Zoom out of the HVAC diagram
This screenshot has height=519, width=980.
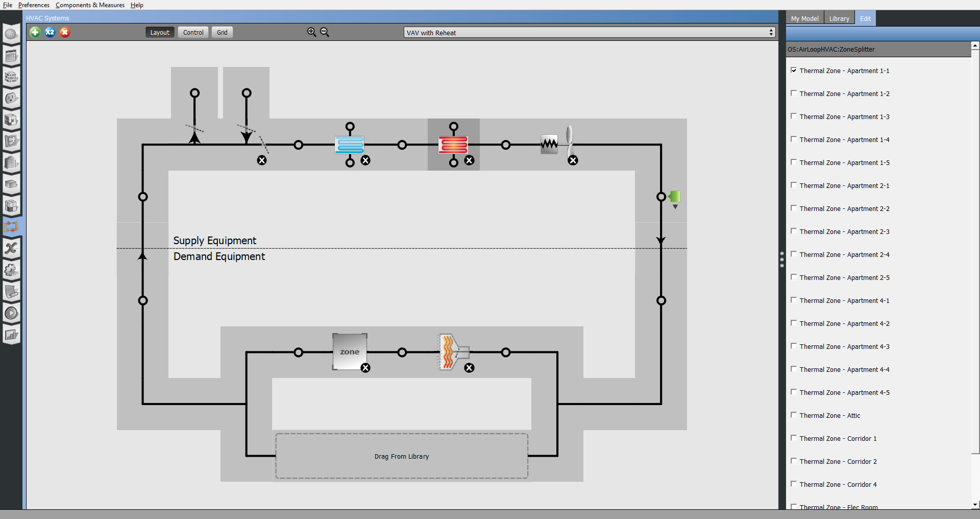coord(325,32)
